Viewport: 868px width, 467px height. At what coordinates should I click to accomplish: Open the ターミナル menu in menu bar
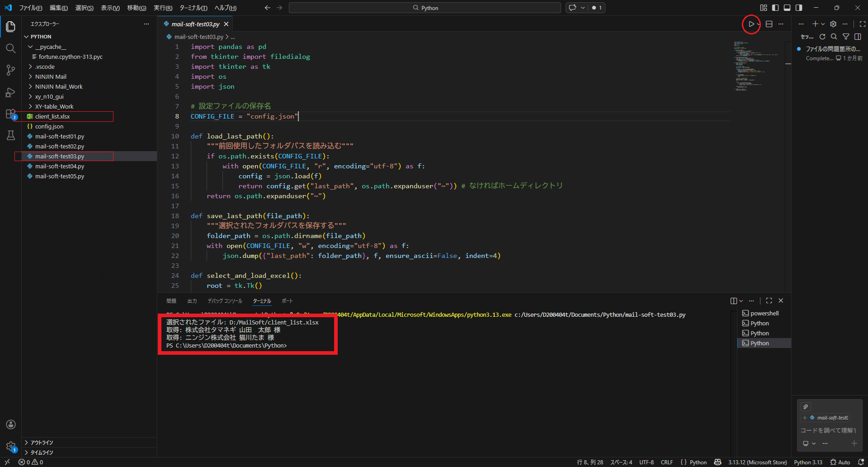coord(193,8)
